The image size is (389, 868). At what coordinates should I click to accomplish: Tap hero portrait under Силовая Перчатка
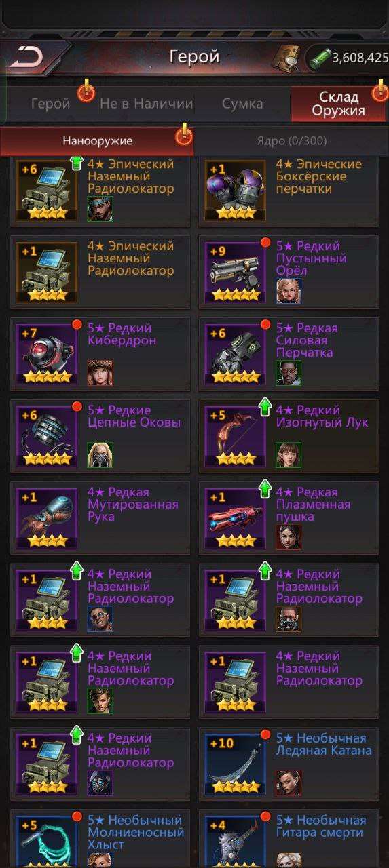[x=289, y=372]
